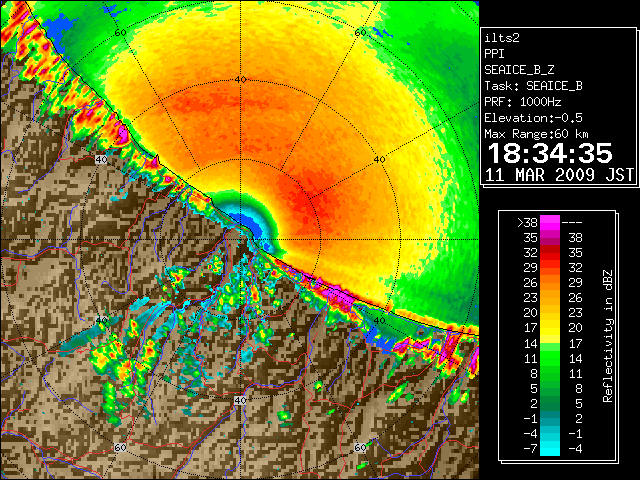Pick the bright green legend band beside "11" and "14"

click(550, 358)
